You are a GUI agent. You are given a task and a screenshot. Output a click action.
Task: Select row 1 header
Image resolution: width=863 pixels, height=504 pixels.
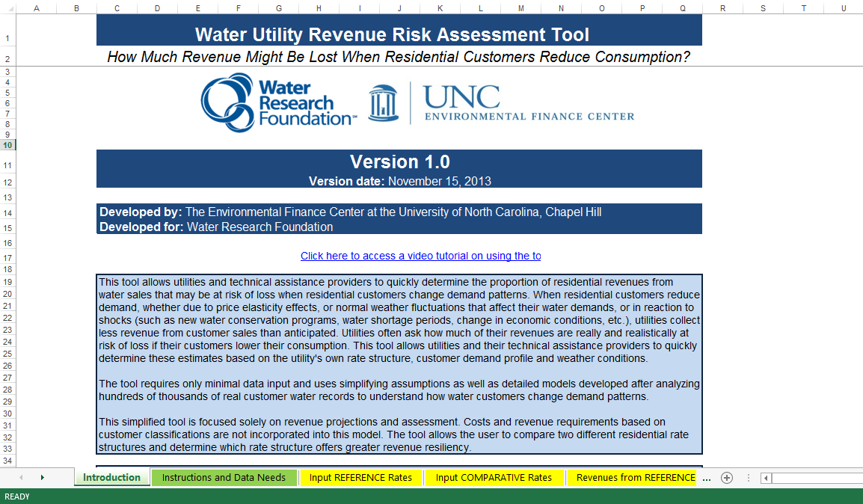pyautogui.click(x=7, y=30)
